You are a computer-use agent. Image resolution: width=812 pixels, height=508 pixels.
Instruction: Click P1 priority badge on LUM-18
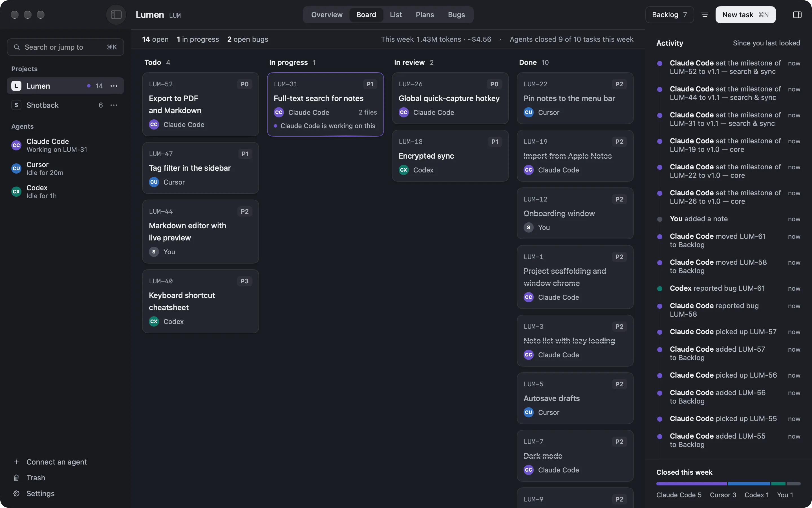(495, 142)
